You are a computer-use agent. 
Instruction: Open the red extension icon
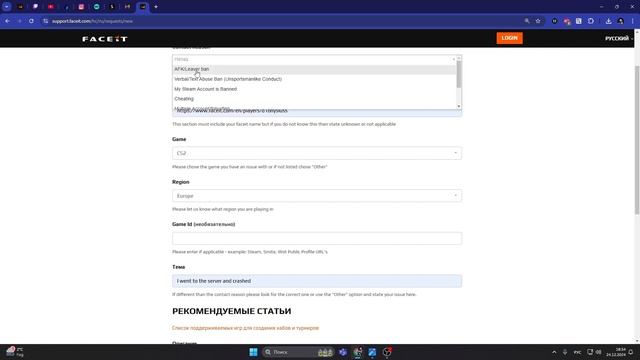tap(567, 21)
